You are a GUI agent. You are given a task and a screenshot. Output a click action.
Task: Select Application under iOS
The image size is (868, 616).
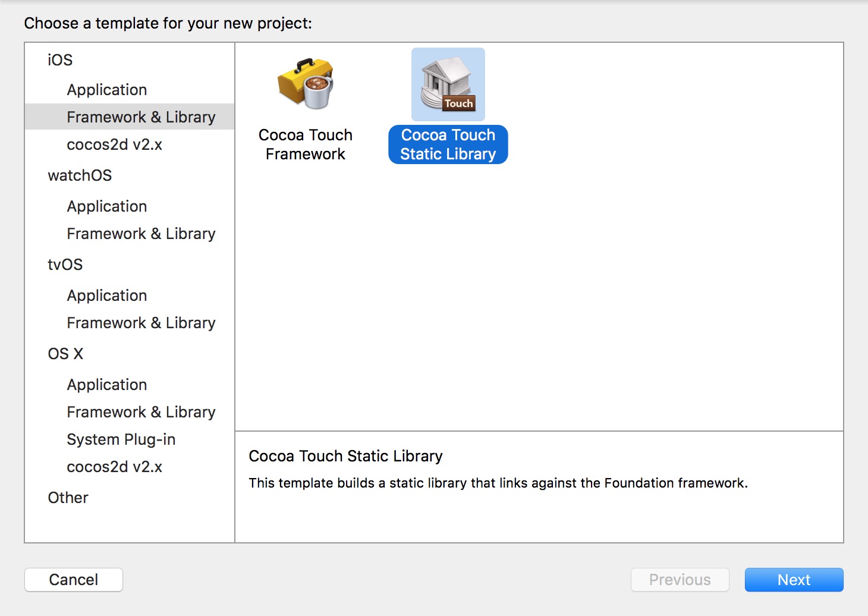point(107,90)
